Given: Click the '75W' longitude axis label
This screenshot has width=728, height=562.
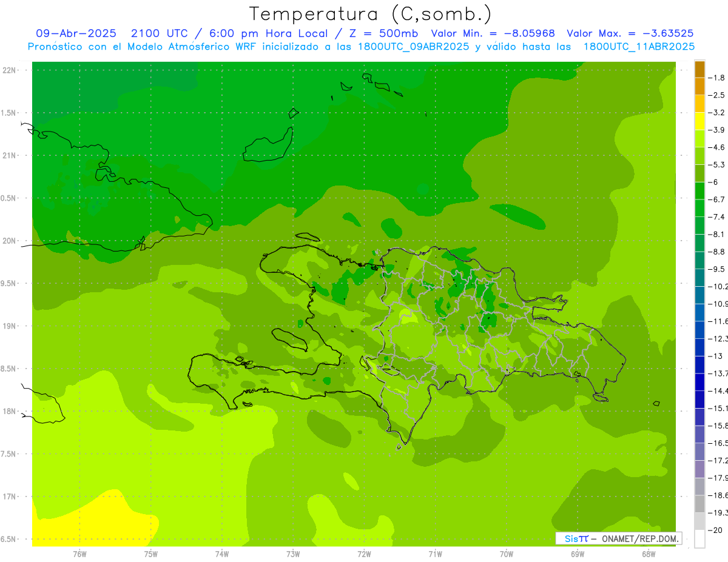Looking at the screenshot, I should coord(151,554).
